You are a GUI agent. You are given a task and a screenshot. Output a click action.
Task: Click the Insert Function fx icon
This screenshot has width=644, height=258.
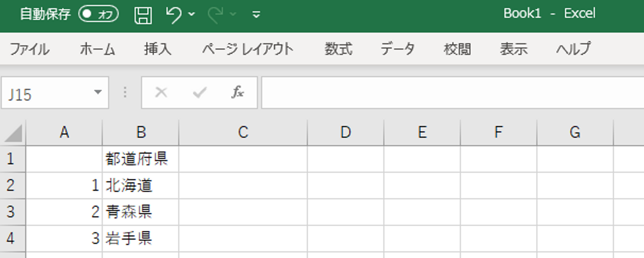(x=237, y=93)
